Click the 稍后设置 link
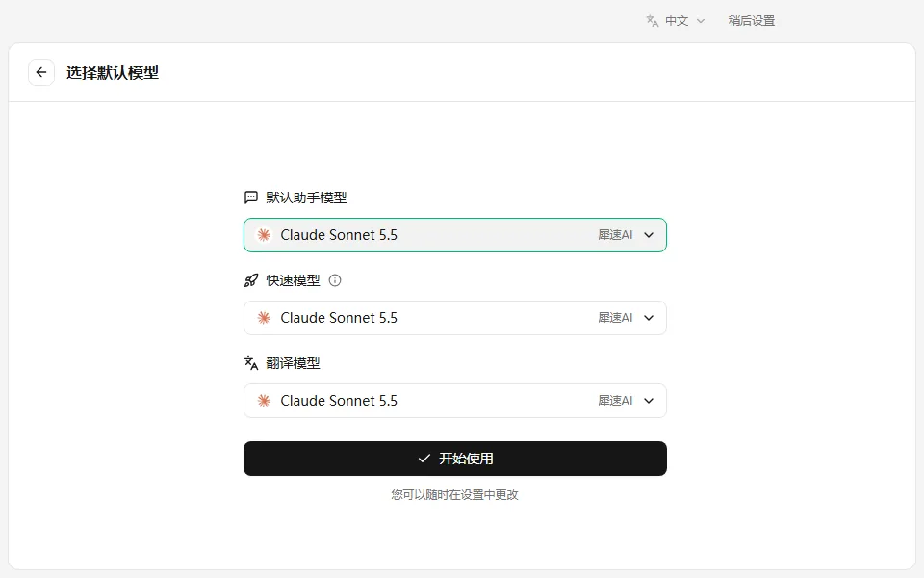 [x=752, y=21]
